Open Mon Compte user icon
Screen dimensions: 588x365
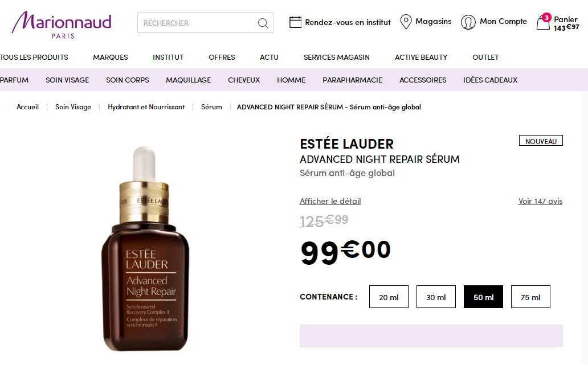coord(468,22)
